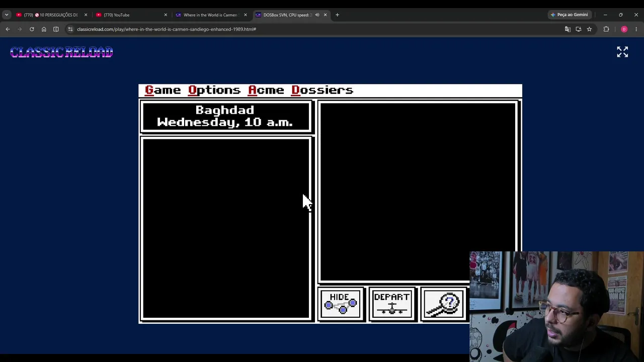The height and width of the screenshot is (362, 644).
Task: Reload the current page
Action: (x=32, y=29)
